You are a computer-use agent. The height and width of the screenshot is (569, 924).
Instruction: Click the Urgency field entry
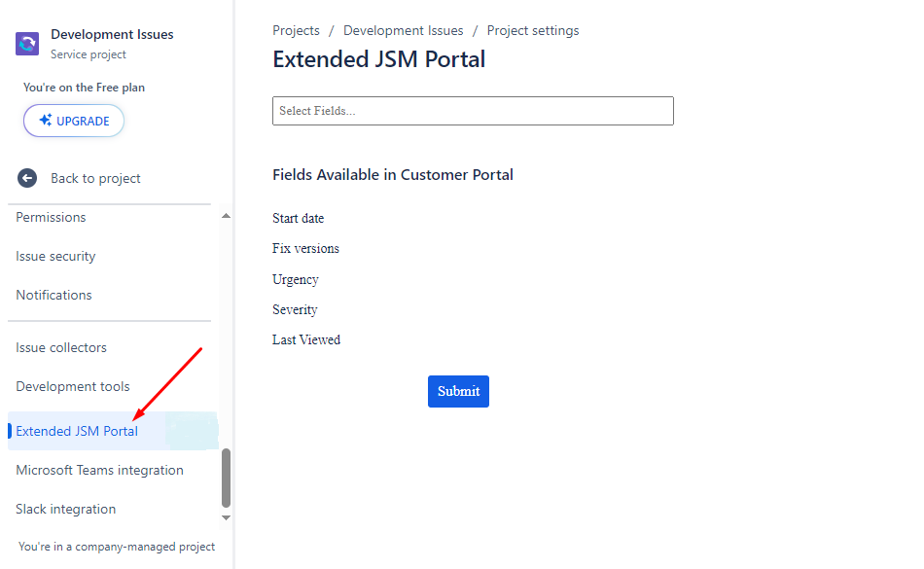[296, 279]
